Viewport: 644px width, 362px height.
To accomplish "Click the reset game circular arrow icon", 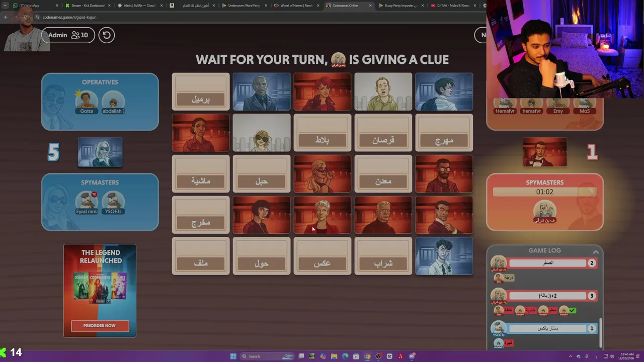I will pyautogui.click(x=106, y=35).
